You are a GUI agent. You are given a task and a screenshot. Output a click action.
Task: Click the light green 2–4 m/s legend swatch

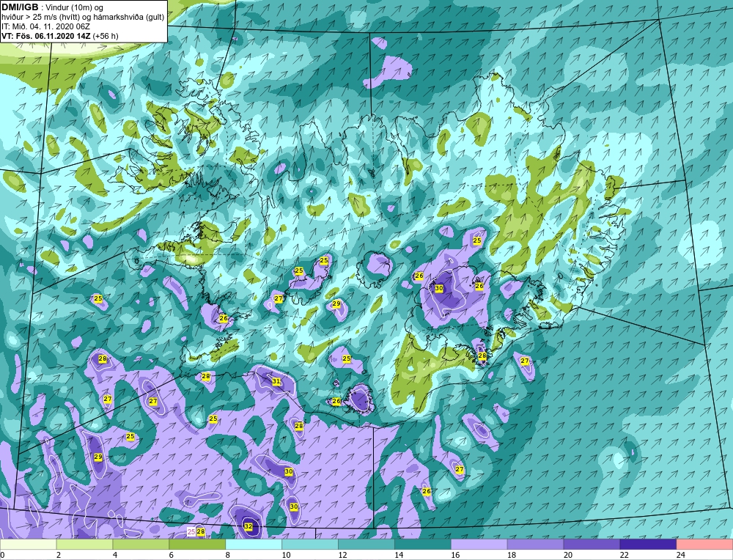coord(84,545)
